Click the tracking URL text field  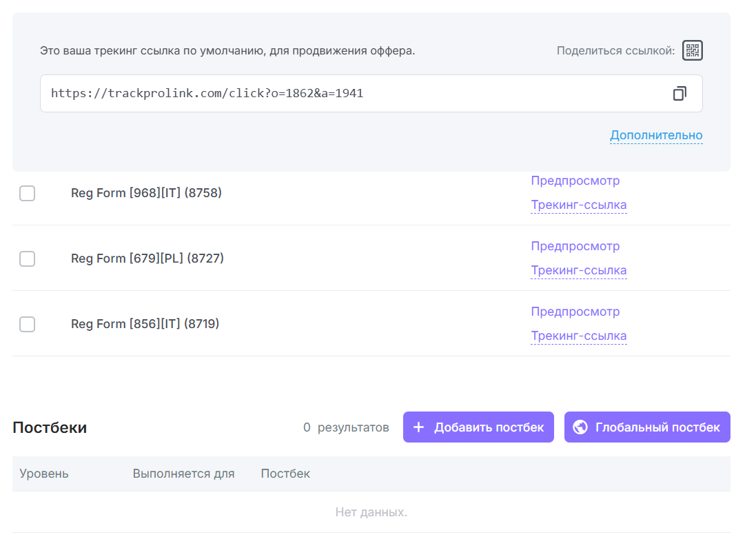[x=345, y=94]
